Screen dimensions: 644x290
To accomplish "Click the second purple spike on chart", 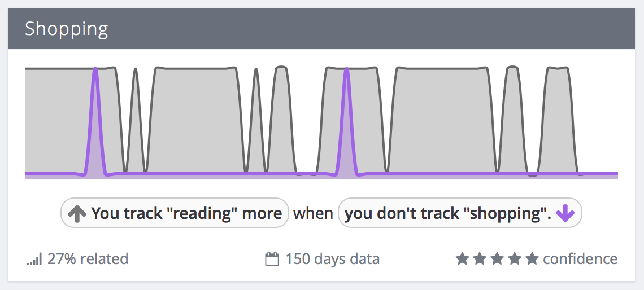I will coord(347,121).
